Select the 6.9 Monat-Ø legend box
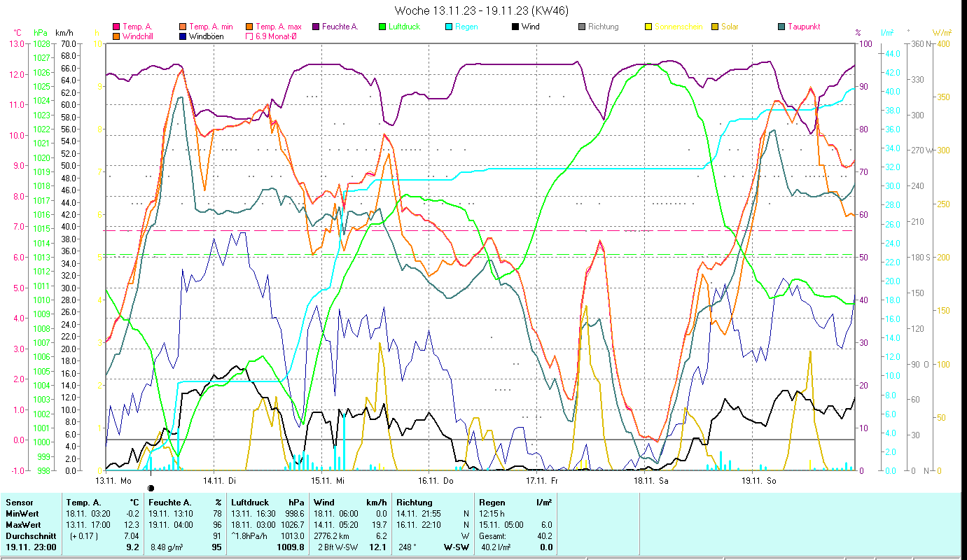This screenshot has width=967, height=560. point(250,36)
